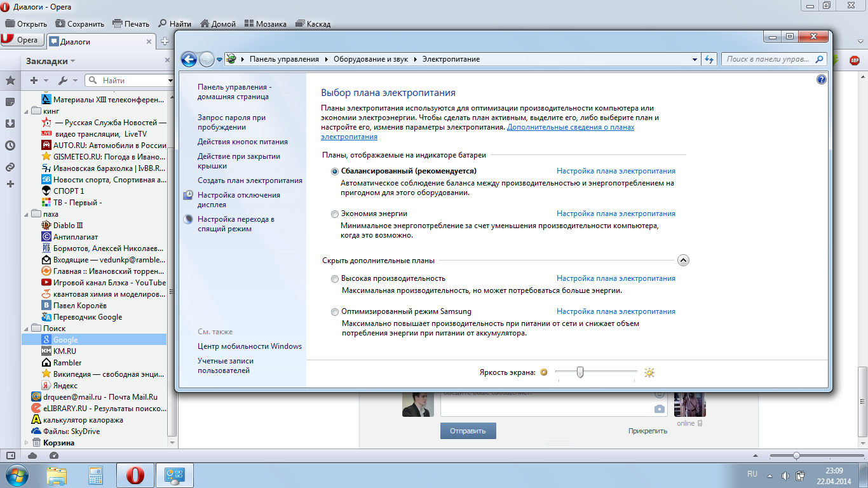Screen dimensions: 868x488
Task: Click Домой in Opera toolbar
Action: (x=218, y=24)
